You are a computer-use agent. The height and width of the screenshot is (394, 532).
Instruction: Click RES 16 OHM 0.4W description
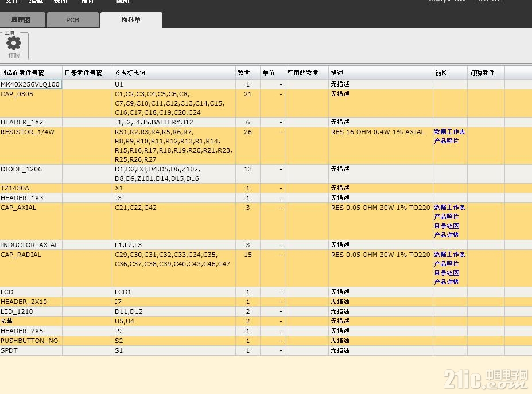pos(378,132)
